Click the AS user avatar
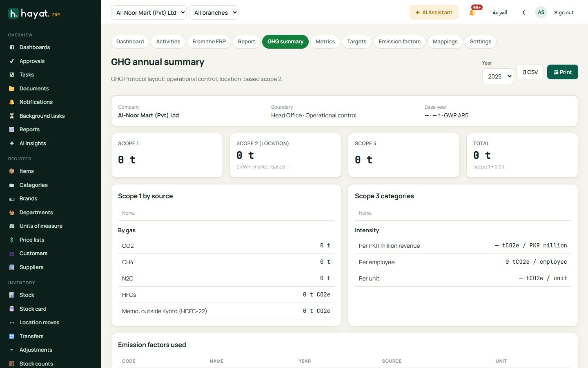The width and height of the screenshot is (588, 368). [541, 12]
